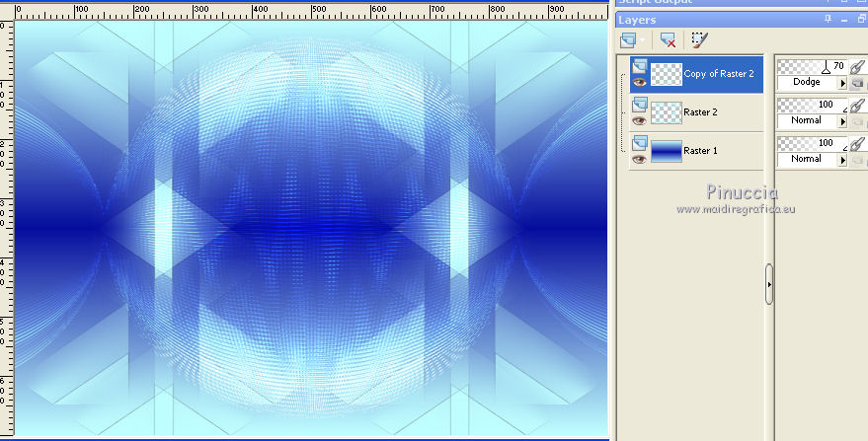868x441 pixels.
Task: Click the vertical ruler beside canvas
Action: click(7, 228)
